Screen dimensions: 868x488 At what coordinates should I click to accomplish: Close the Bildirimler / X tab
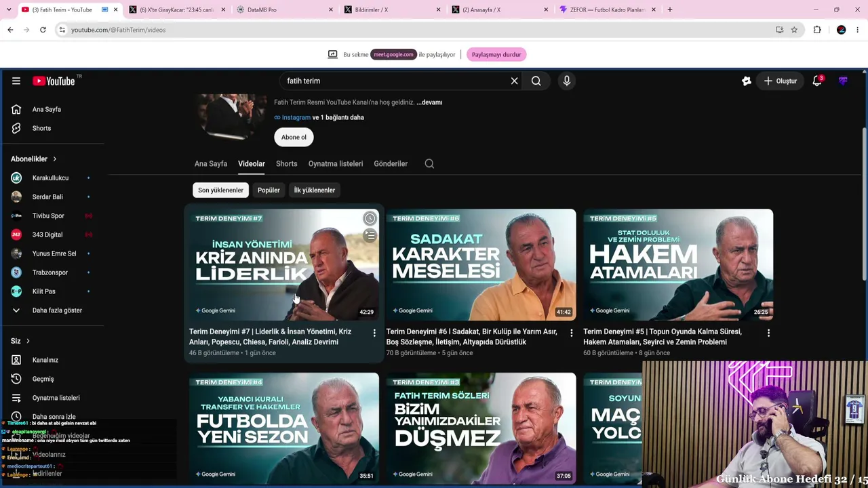438,9
